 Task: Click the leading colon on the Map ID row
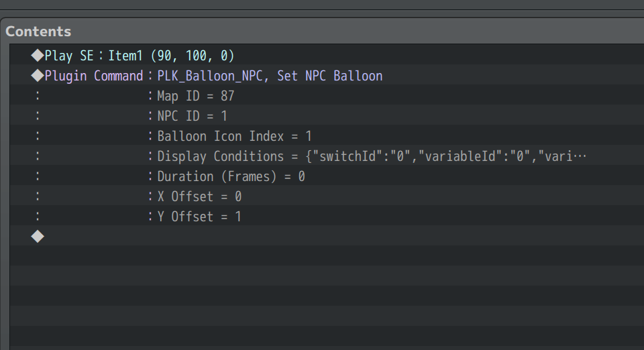click(38, 96)
